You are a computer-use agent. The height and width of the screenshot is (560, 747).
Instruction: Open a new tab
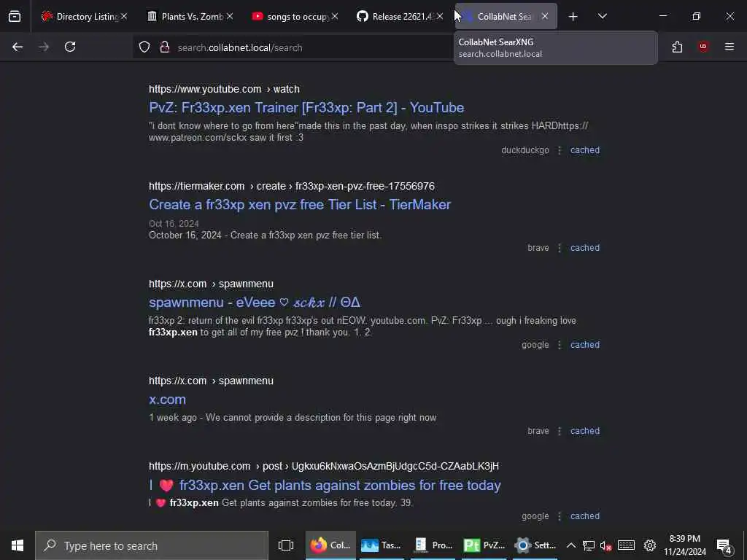coord(573,17)
